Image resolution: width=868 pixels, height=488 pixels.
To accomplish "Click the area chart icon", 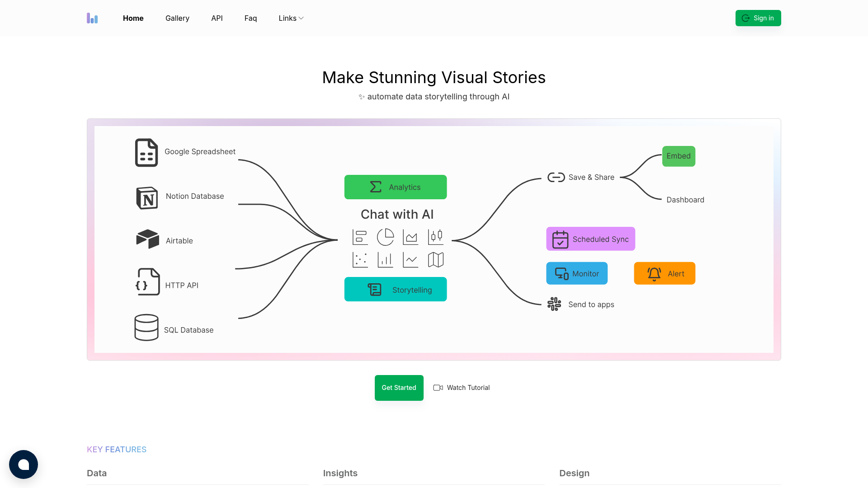I will click(410, 237).
